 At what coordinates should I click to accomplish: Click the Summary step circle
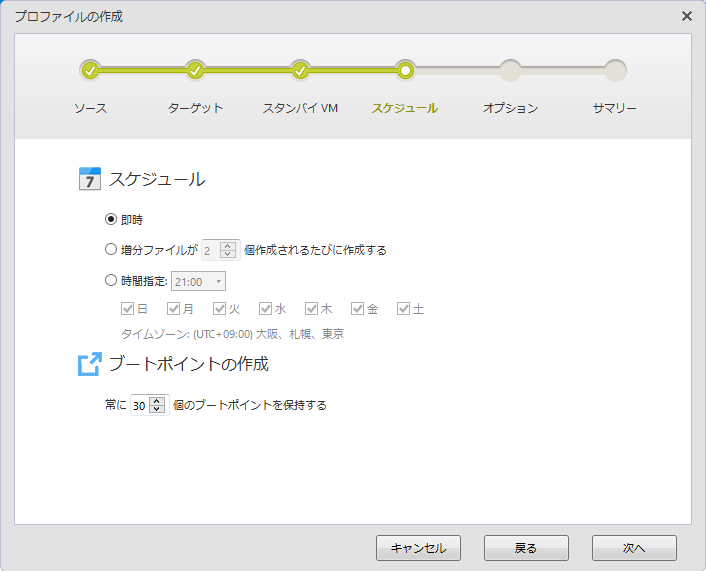615,70
